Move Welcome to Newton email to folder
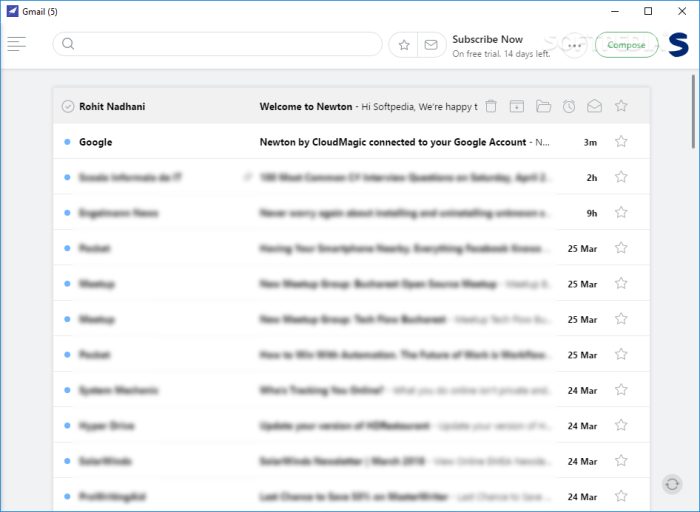The width and height of the screenshot is (700, 512). (543, 106)
